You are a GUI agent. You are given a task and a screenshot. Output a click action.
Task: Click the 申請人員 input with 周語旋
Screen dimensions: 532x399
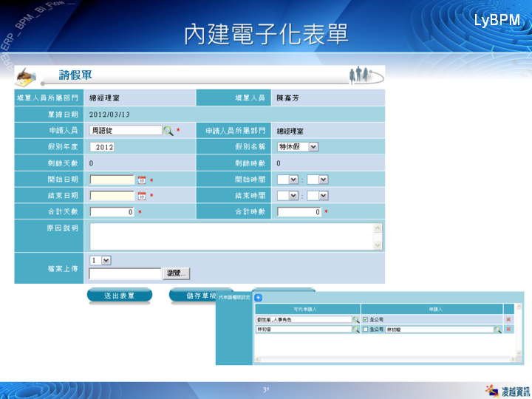[126, 130]
